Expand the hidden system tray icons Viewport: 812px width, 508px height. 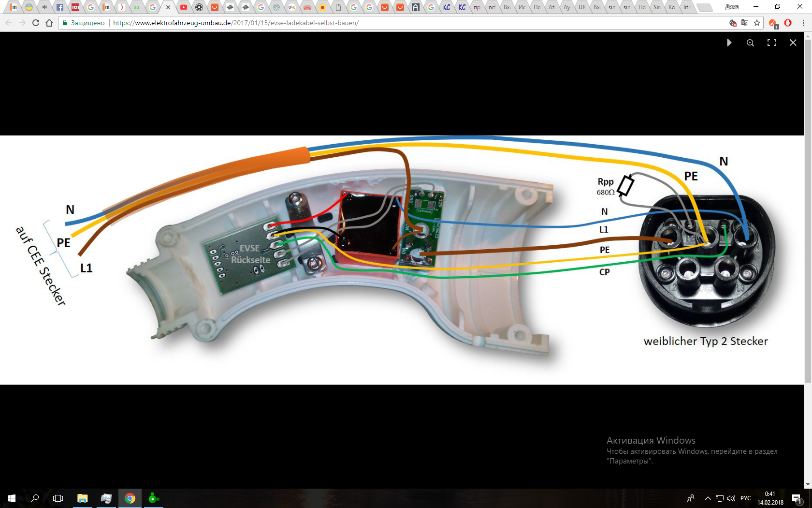click(708, 498)
